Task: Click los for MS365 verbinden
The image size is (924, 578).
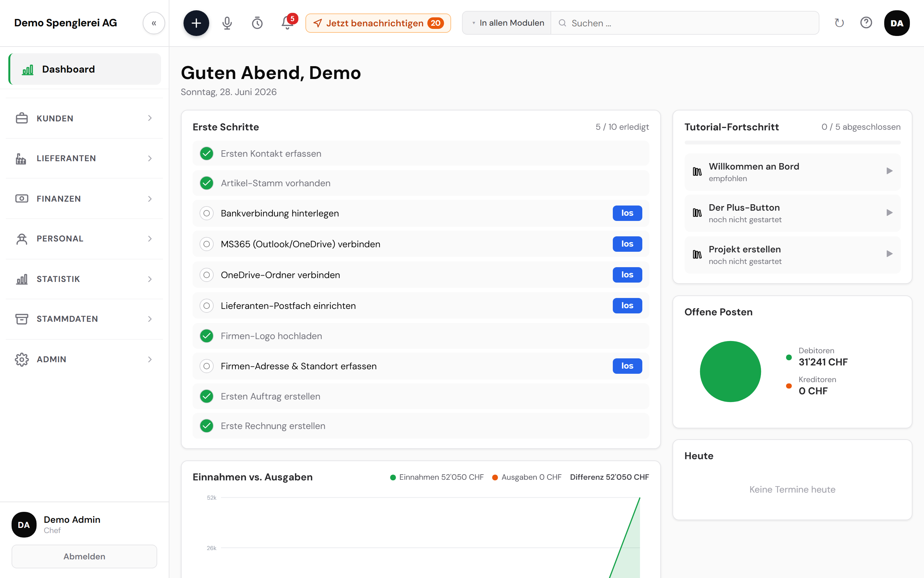Action: pos(627,244)
